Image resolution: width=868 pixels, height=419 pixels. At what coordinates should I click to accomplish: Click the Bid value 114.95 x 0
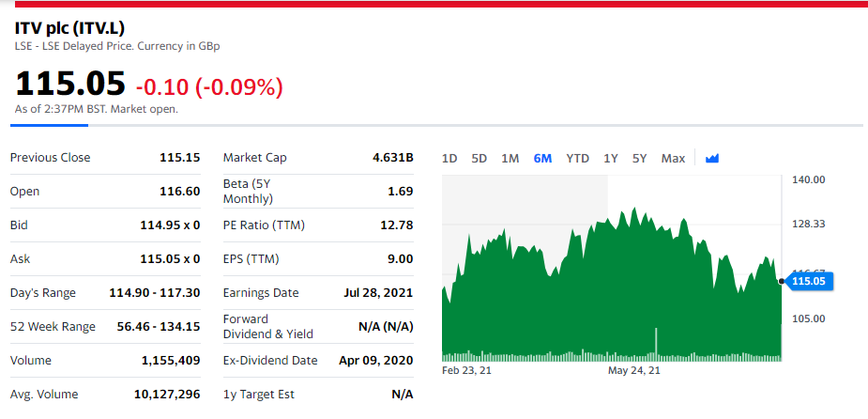tap(170, 225)
